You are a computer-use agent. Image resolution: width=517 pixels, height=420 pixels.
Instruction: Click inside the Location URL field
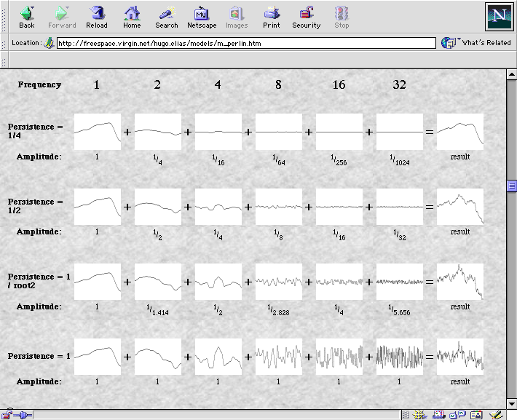point(246,43)
